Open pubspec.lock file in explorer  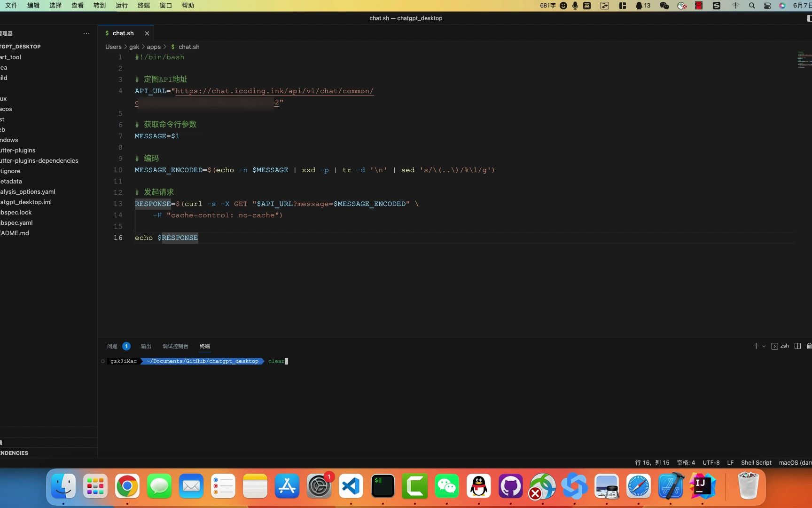[16, 213]
